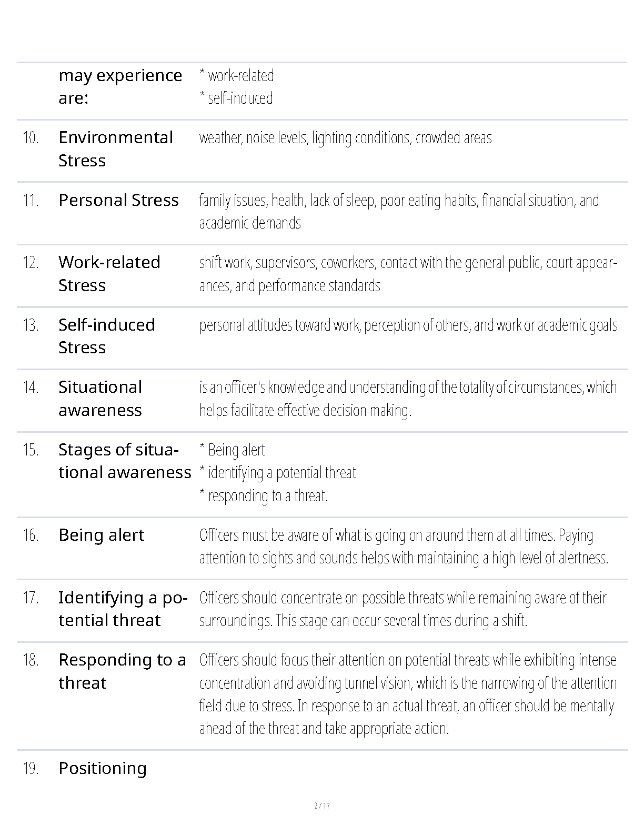
Task: Click the page number "2 / 17"
Action: pos(322,806)
